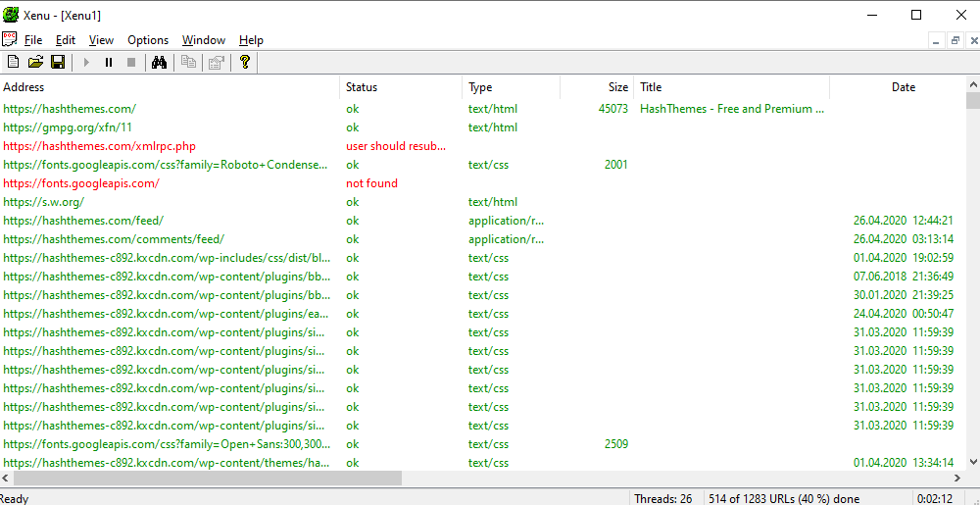This screenshot has height=505, width=980.
Task: Open the Window menu
Action: [204, 40]
